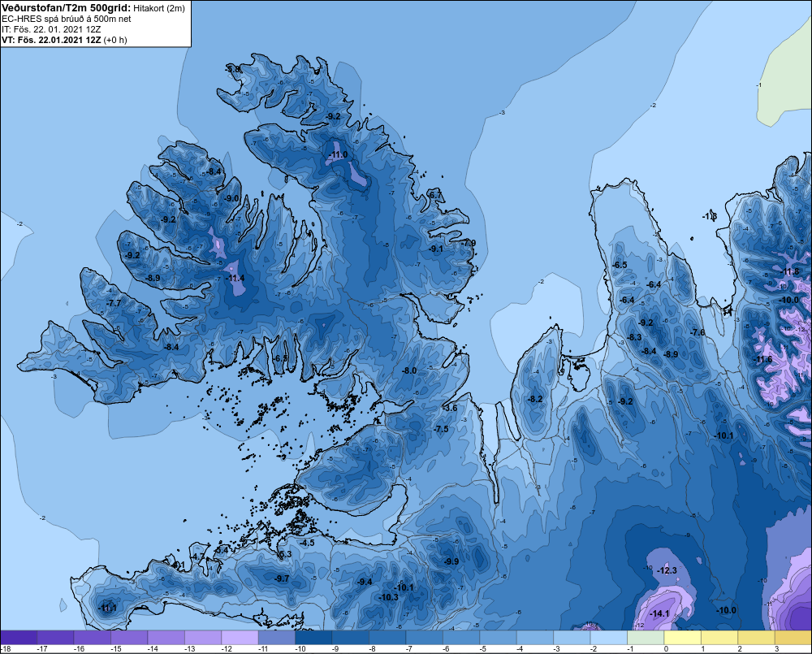Click the -11.8 temperature value on the map
Viewport: 812px width, 654px height.
(790, 271)
